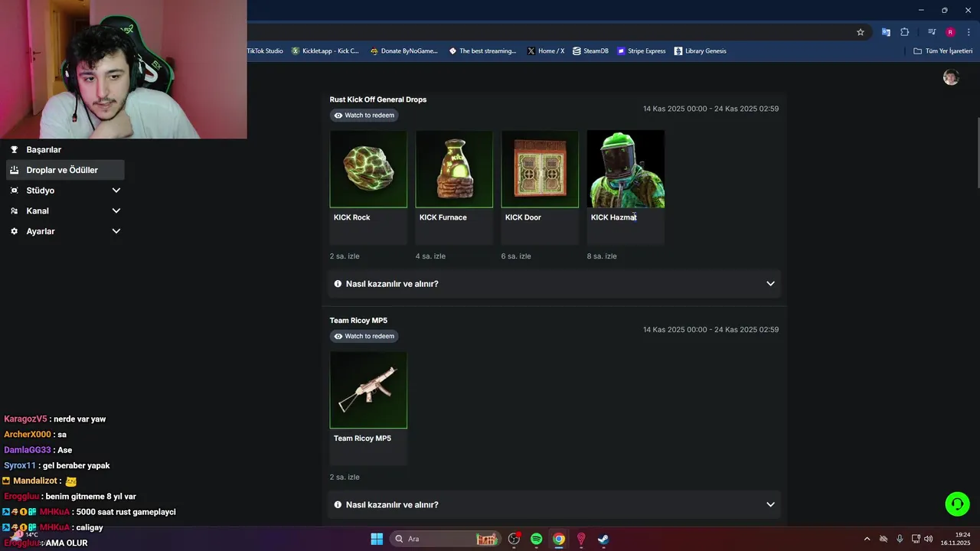
Task: Expand the Stüdyo menu chevron
Action: 116,191
